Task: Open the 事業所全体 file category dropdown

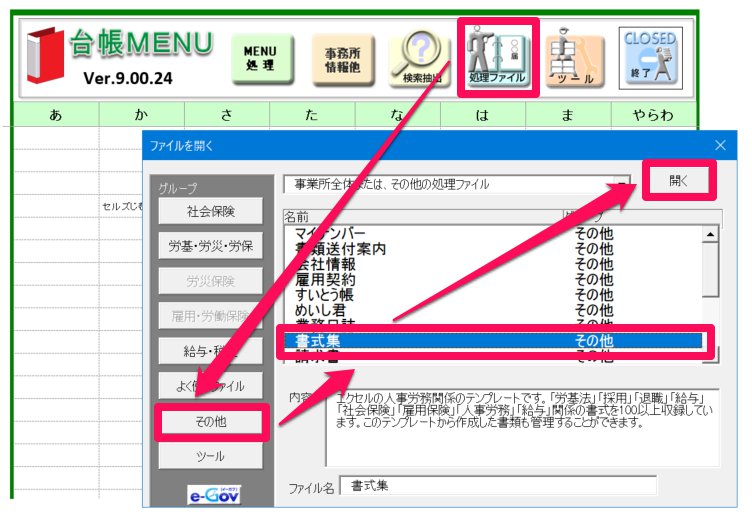Action: [622, 184]
